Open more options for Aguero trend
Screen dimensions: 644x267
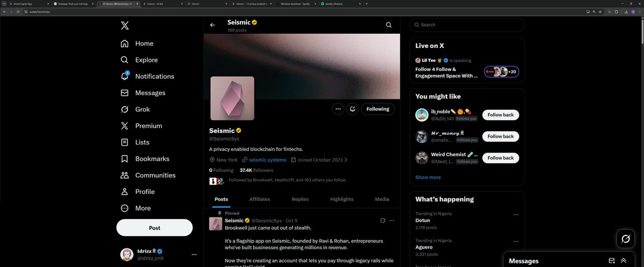(x=516, y=242)
